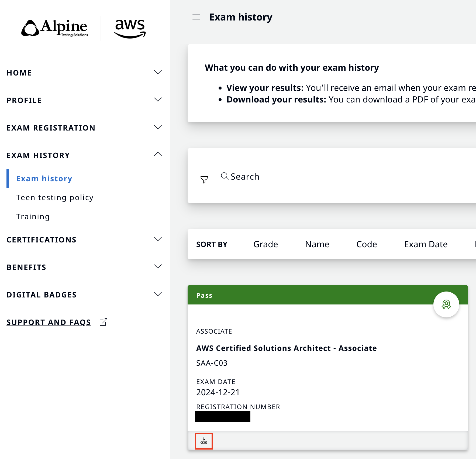The height and width of the screenshot is (459, 476).
Task: Open Teen testing policy page
Action: point(55,197)
